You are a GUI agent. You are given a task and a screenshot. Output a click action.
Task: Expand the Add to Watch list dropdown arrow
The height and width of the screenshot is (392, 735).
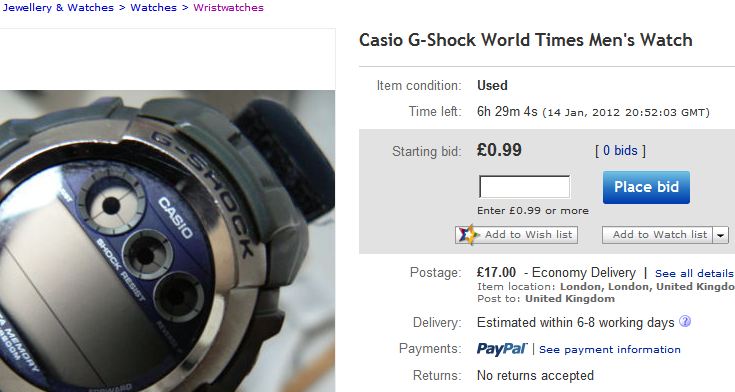[x=720, y=235]
